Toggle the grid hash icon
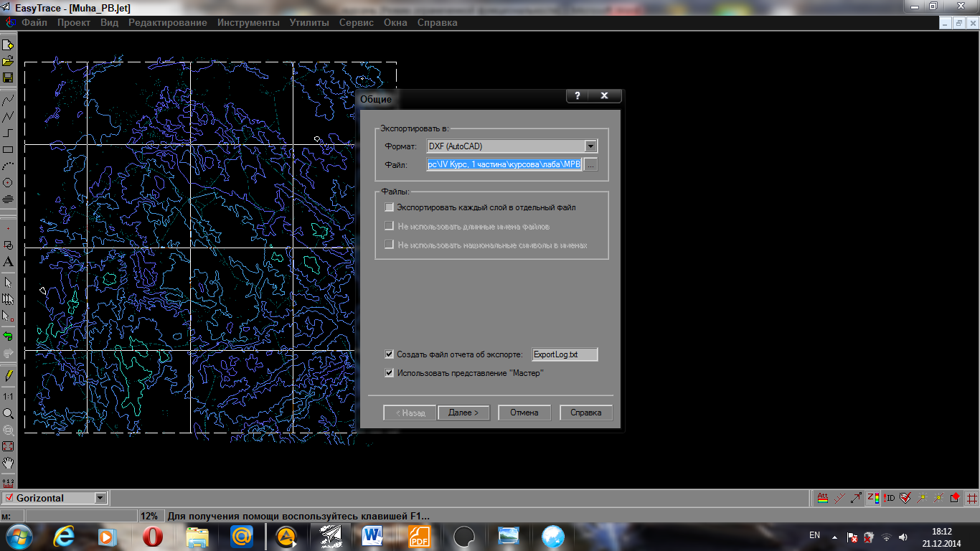 972,497
